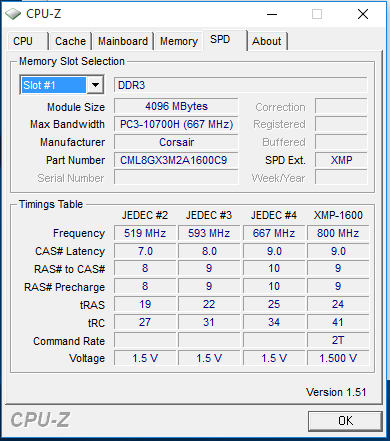Click the empty Week/Year field
This screenshot has width=390, height=441.
pos(341,178)
